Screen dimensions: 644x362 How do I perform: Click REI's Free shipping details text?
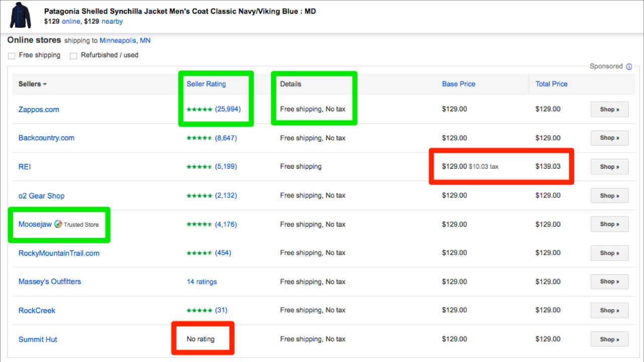tap(300, 166)
